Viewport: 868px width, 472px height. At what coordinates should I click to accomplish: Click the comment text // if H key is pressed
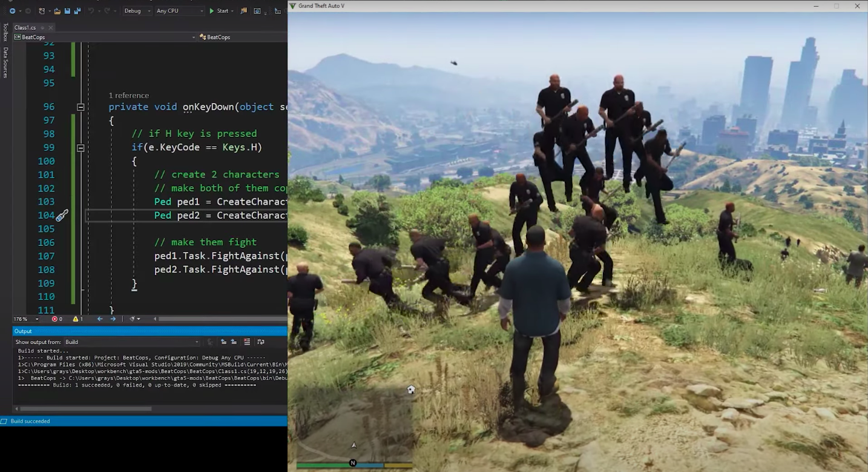(194, 133)
